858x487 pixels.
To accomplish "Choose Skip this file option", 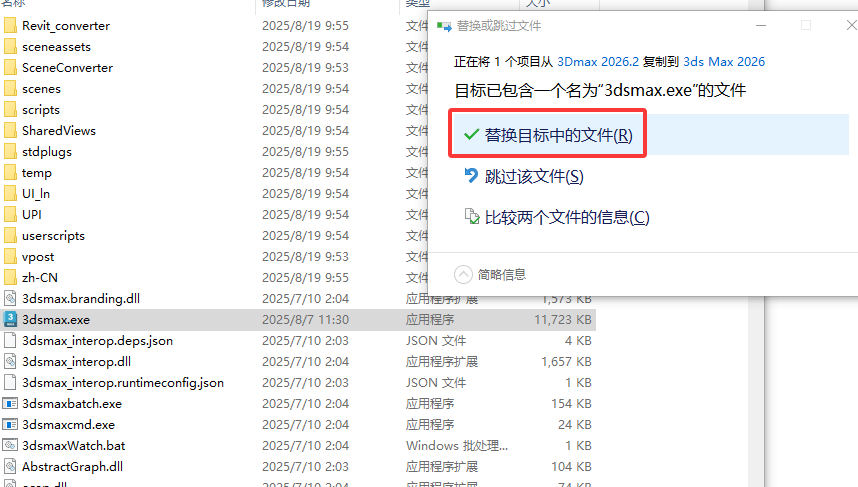I will point(534,176).
